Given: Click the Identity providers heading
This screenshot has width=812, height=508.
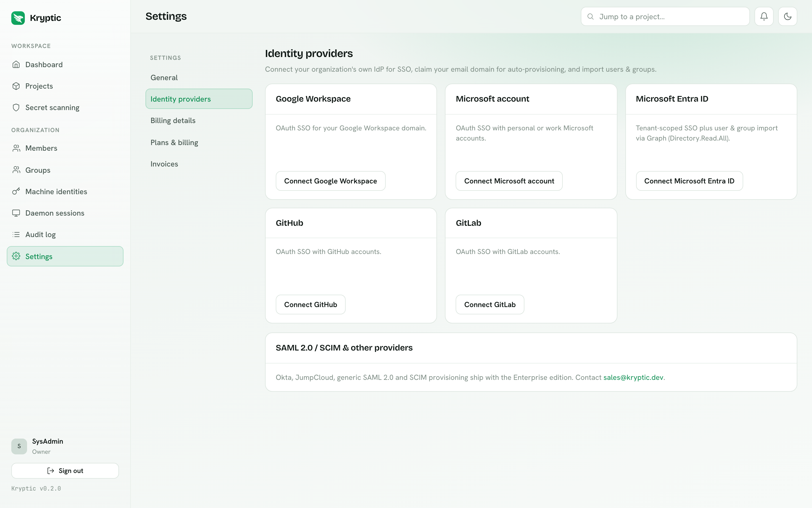Looking at the screenshot, I should (x=309, y=53).
